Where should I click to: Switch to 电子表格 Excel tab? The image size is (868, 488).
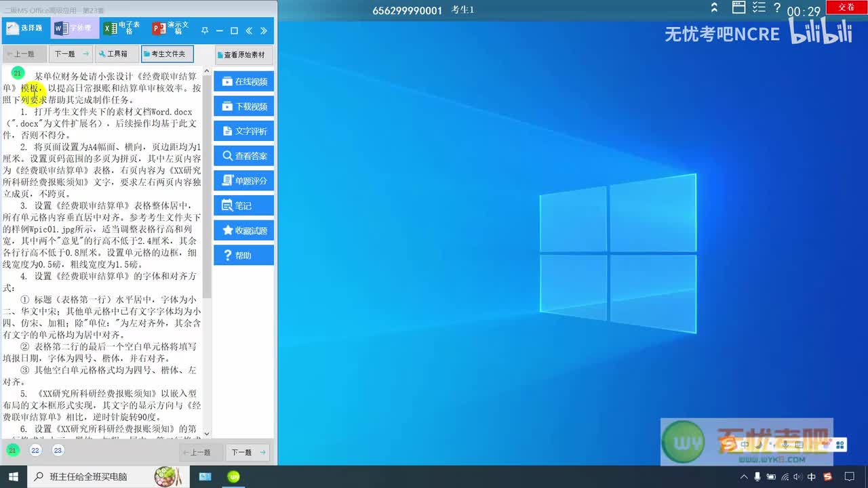(123, 28)
